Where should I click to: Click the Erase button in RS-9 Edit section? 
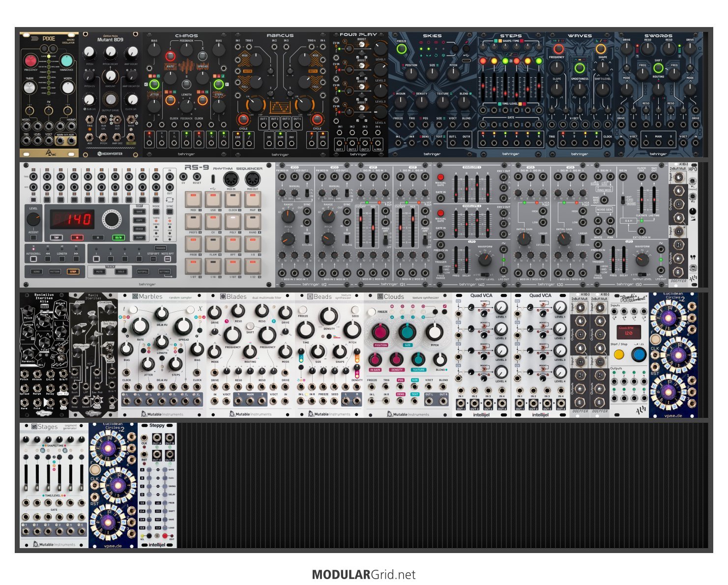(x=139, y=229)
